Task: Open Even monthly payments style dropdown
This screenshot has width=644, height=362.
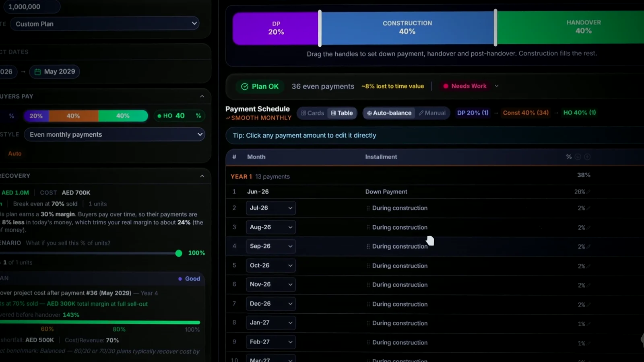Action: [114, 134]
